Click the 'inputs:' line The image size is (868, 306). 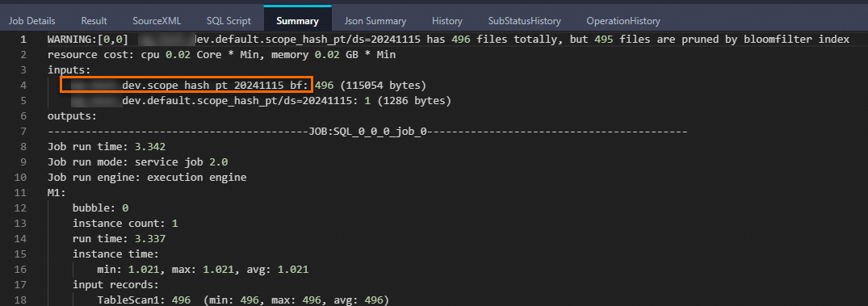[x=69, y=70]
